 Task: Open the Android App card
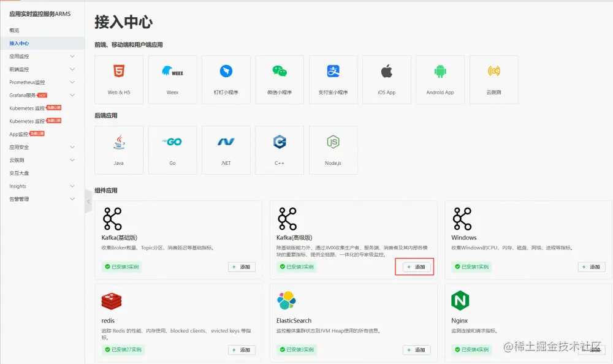[x=440, y=80]
